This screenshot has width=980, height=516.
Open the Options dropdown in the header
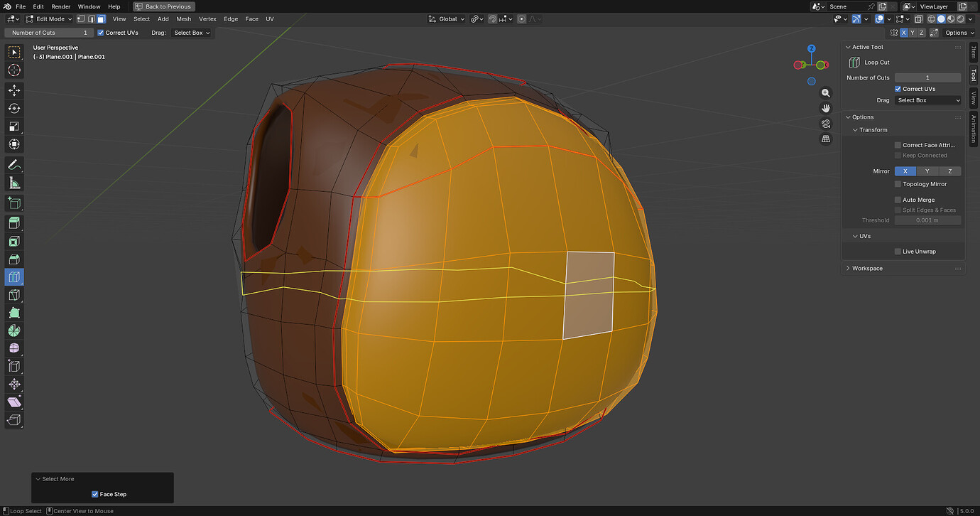[x=959, y=33]
